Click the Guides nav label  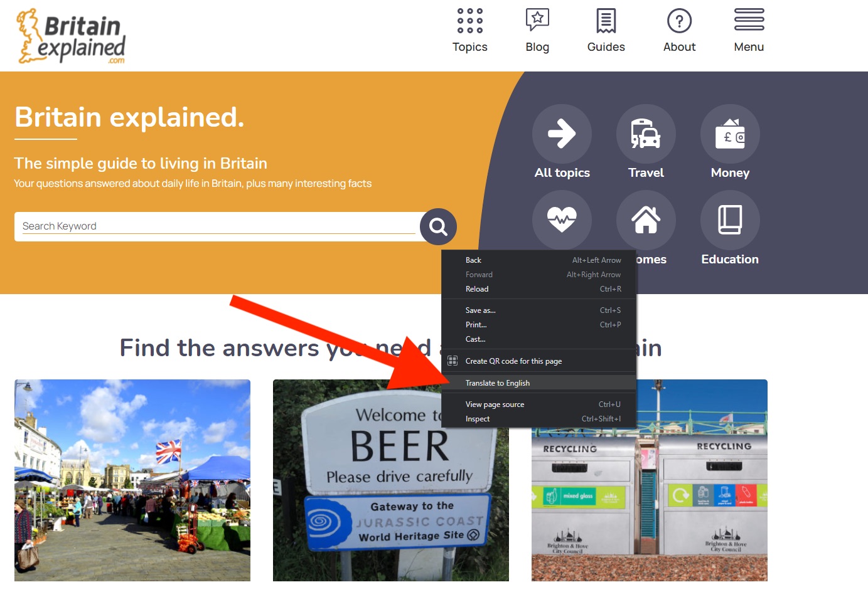click(x=606, y=47)
